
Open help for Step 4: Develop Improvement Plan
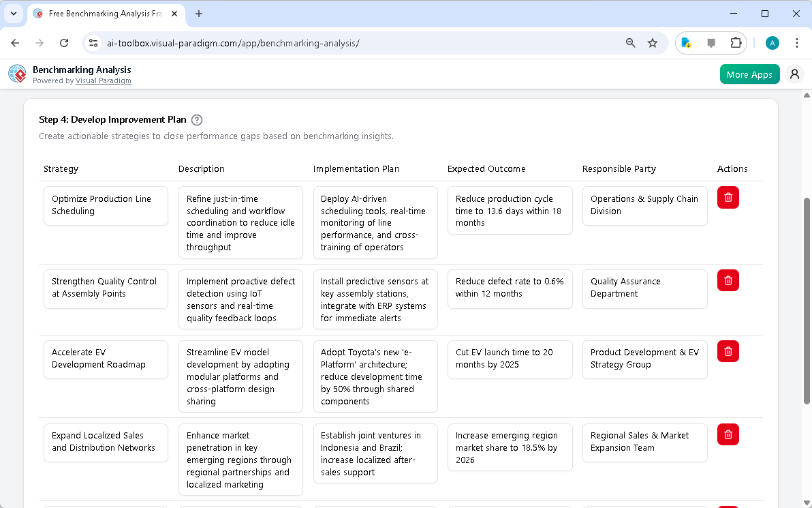196,119
